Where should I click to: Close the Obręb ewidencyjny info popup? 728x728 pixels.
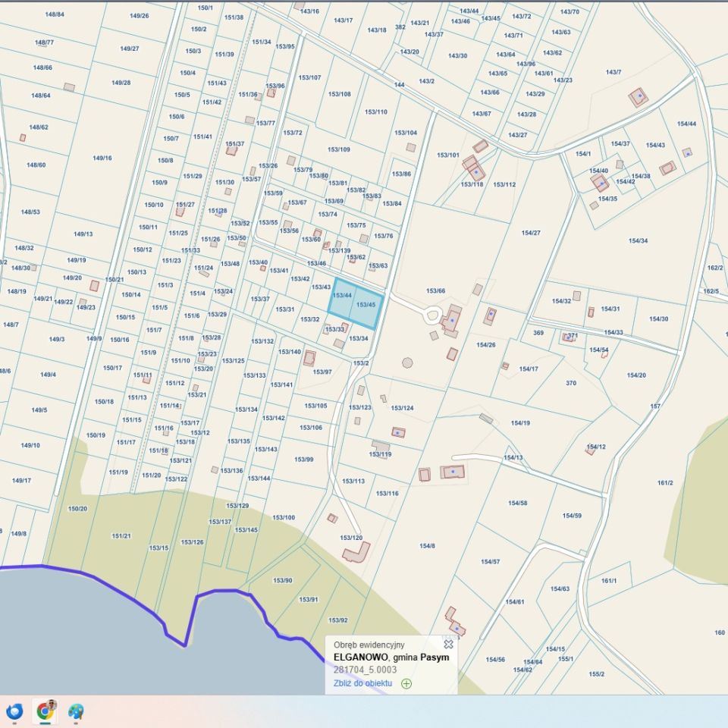point(448,644)
